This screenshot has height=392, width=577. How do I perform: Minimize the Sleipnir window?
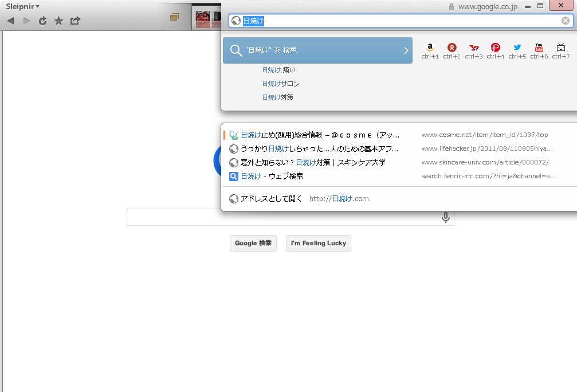(x=527, y=7)
